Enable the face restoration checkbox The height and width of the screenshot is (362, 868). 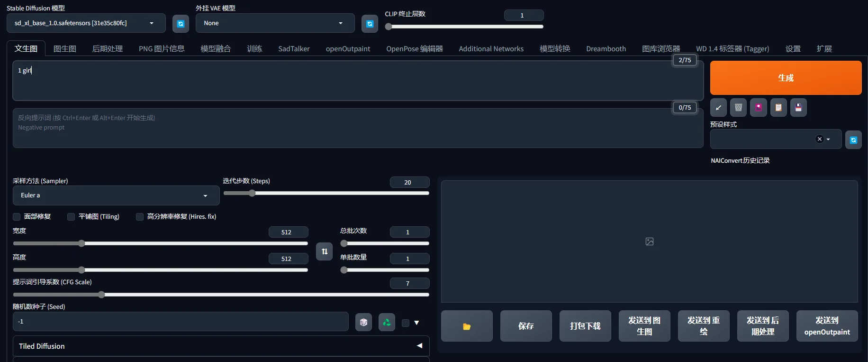pyautogui.click(x=17, y=217)
